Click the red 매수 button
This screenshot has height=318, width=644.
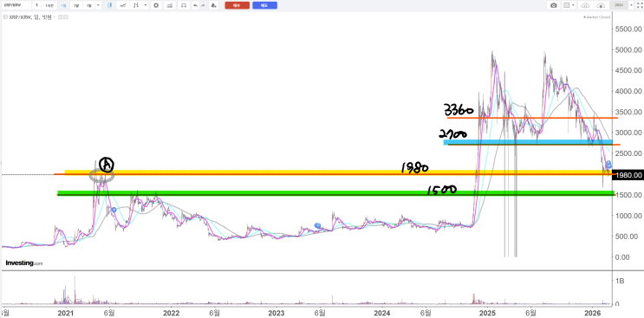pyautogui.click(x=237, y=5)
